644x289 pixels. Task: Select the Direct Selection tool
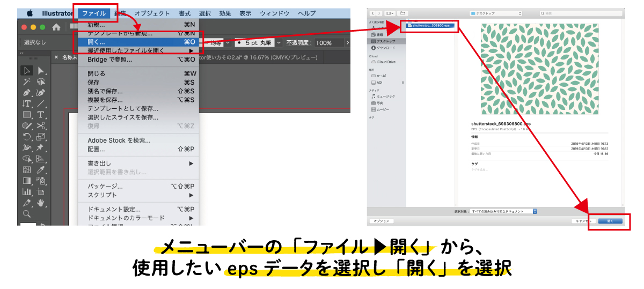[x=41, y=71]
